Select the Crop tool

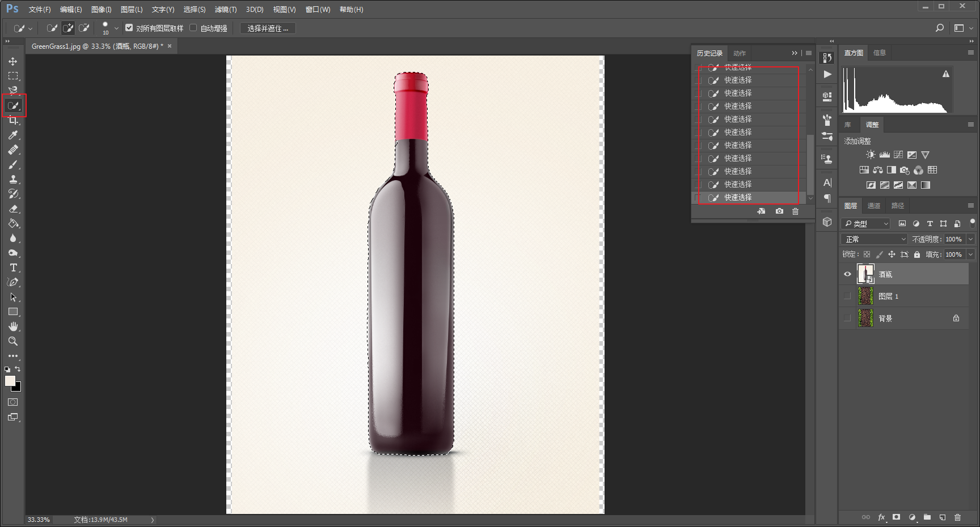13,120
